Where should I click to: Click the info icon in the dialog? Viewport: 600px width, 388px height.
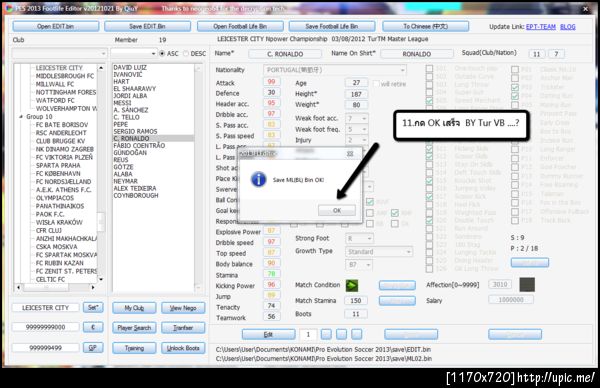pos(258,179)
